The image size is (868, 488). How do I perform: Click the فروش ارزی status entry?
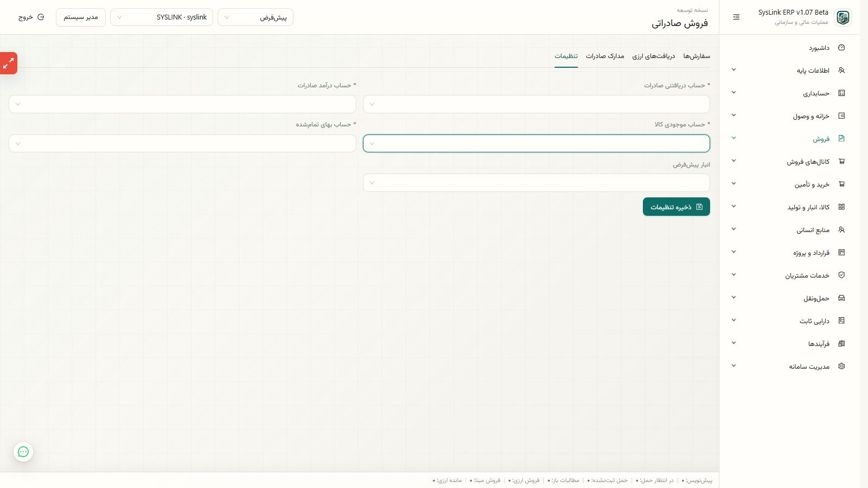524,480
